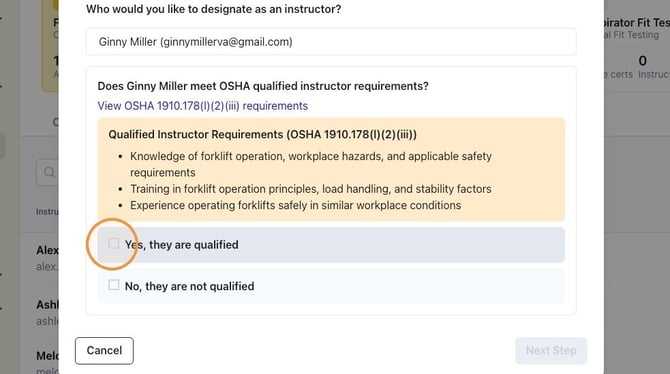Select the 'No, they are not qualified' label text
670x374 pixels.
pos(189,286)
